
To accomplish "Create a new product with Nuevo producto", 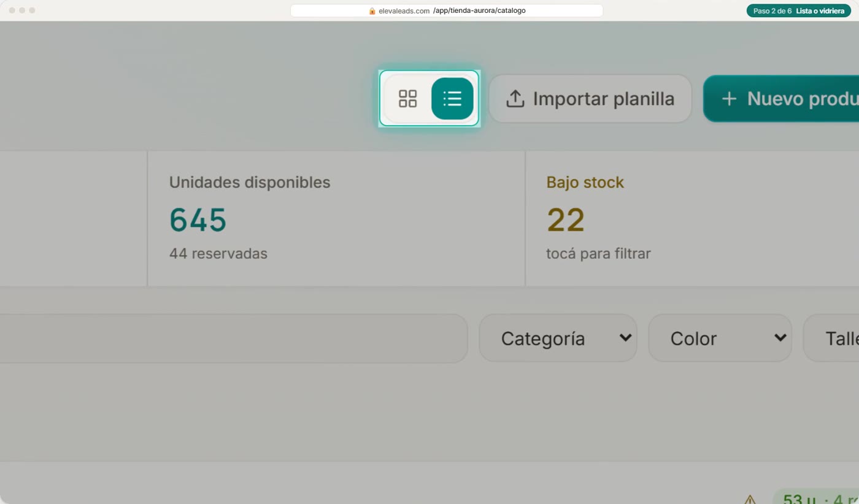I will pyautogui.click(x=781, y=99).
